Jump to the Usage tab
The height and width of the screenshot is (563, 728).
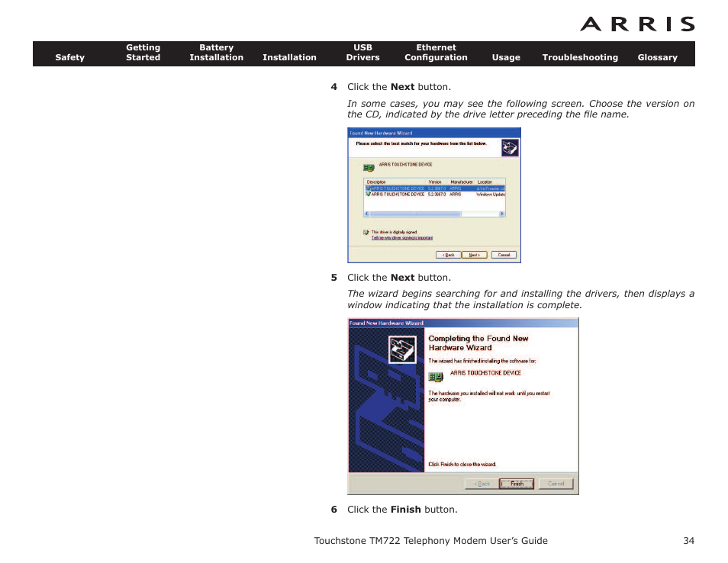point(506,57)
